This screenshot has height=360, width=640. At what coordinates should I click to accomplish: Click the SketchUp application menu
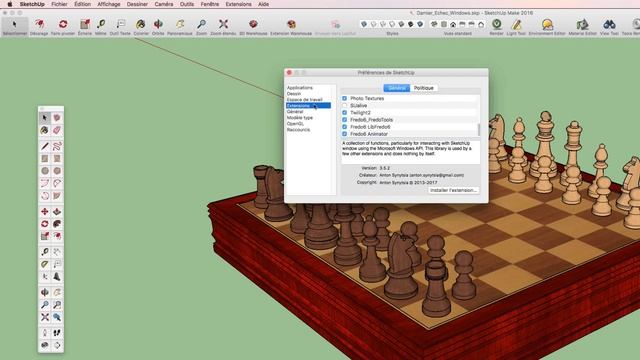coord(32,4)
